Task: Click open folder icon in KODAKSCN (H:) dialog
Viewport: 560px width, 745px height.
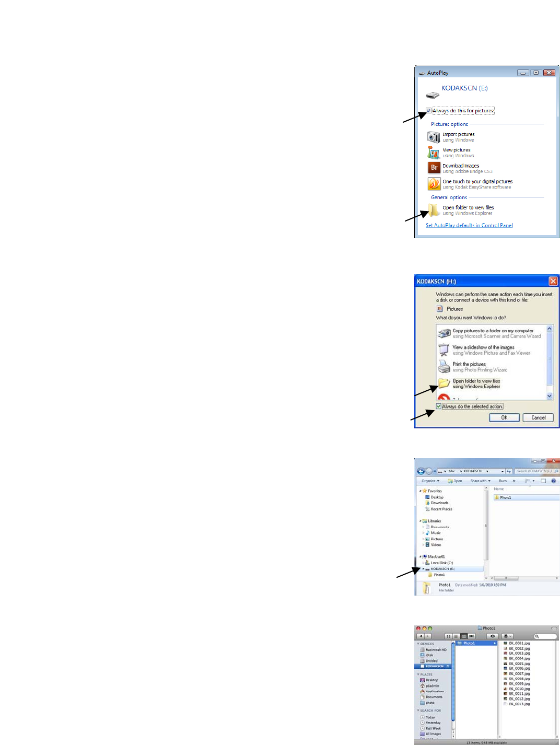Action: point(444,383)
